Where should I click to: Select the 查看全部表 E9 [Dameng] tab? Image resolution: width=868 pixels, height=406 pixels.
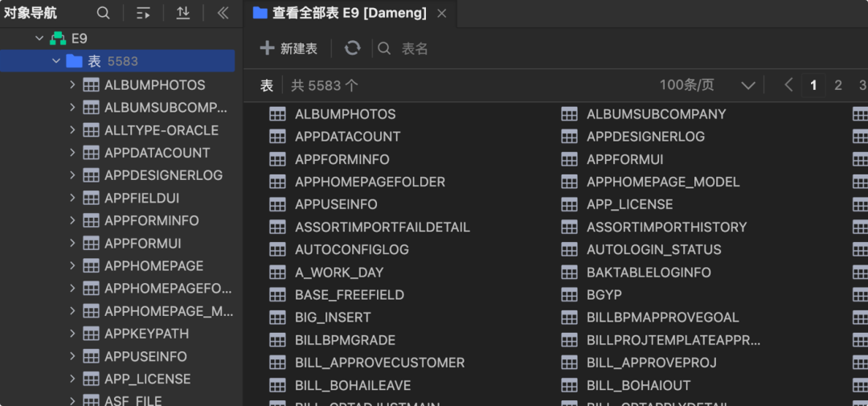[350, 14]
